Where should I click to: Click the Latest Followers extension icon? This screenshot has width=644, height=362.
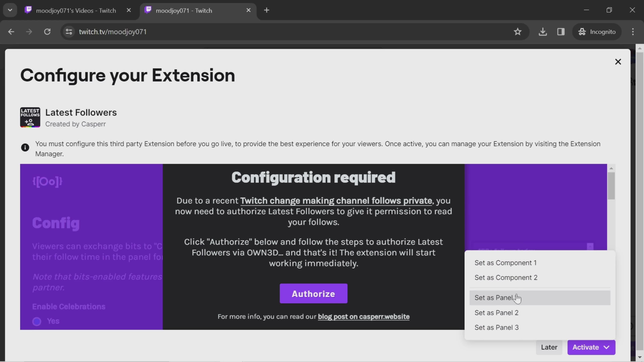(30, 117)
